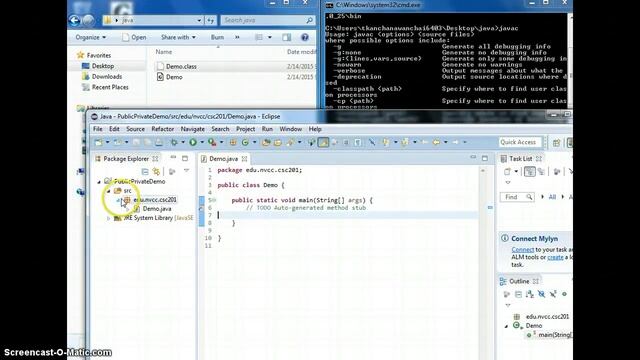Screen dimensions: 640x360
Task: Close the Outline view tab
Action: tap(536, 281)
